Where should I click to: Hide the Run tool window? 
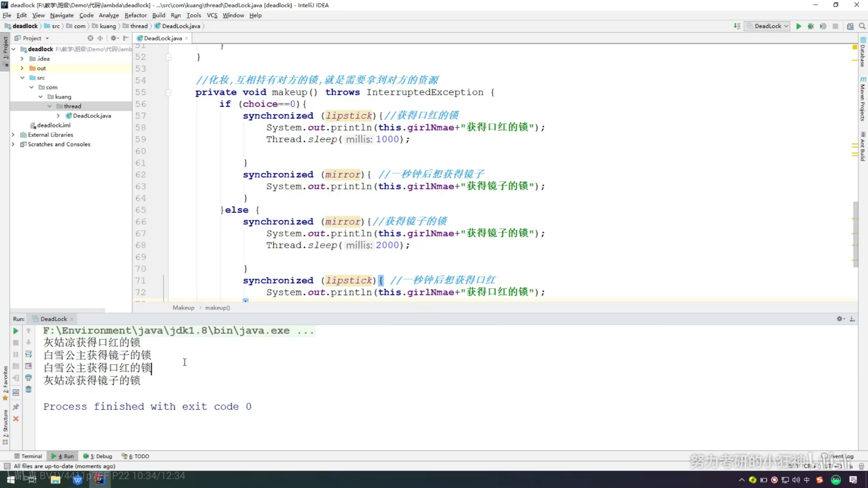pyautogui.click(x=852, y=319)
